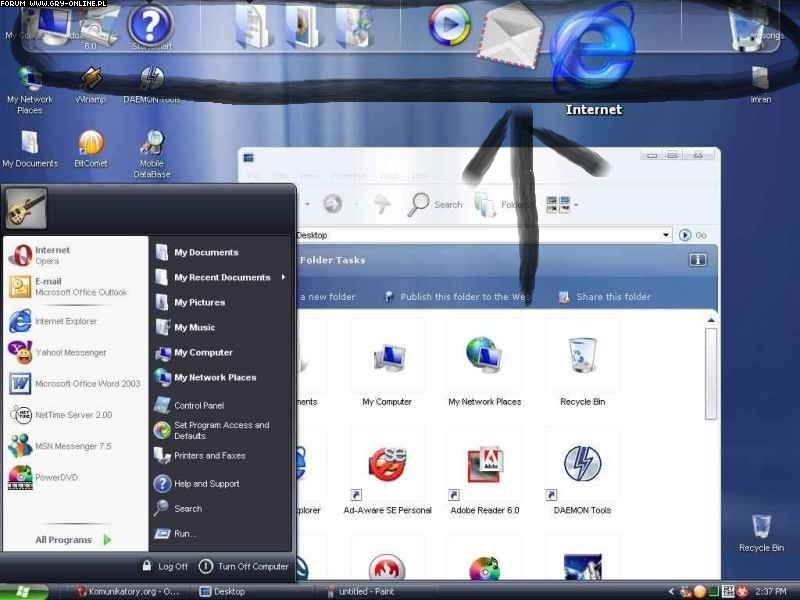
Task: Open DAEMON Tools icon in folder window
Action: [582, 466]
